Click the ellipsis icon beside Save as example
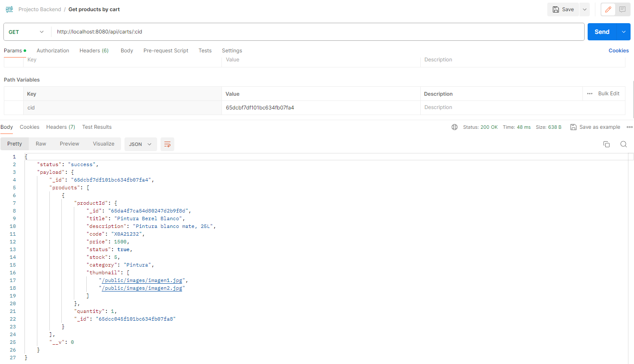 click(629, 127)
